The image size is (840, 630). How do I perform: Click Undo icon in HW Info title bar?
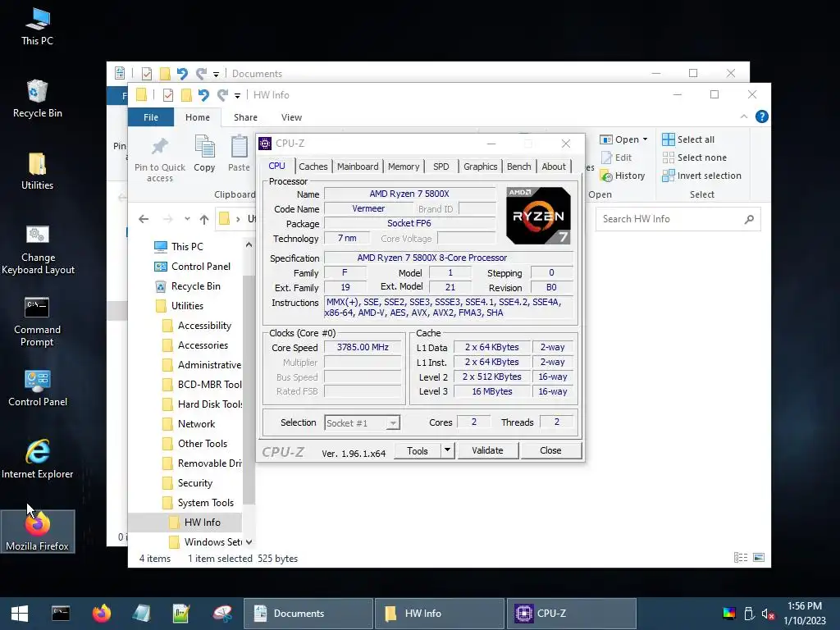(203, 95)
